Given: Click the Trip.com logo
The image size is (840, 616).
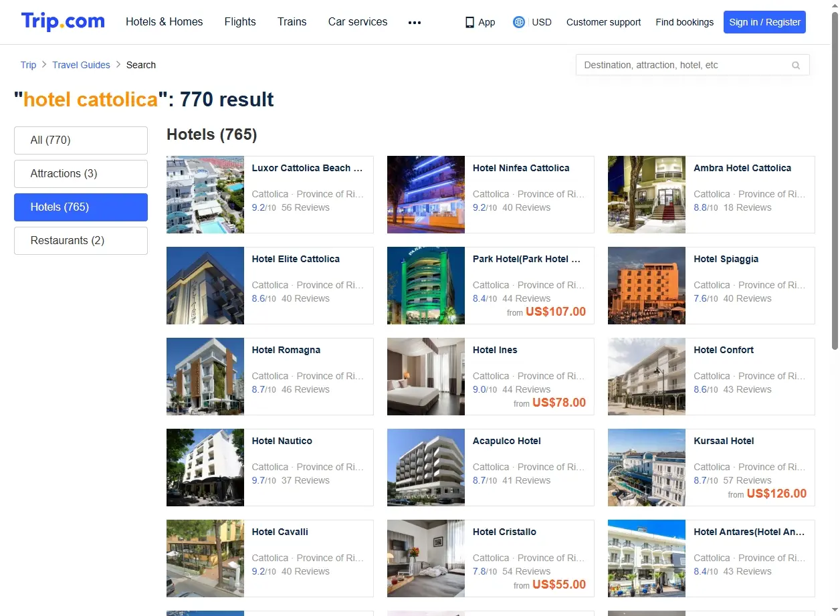Looking at the screenshot, I should (x=63, y=21).
